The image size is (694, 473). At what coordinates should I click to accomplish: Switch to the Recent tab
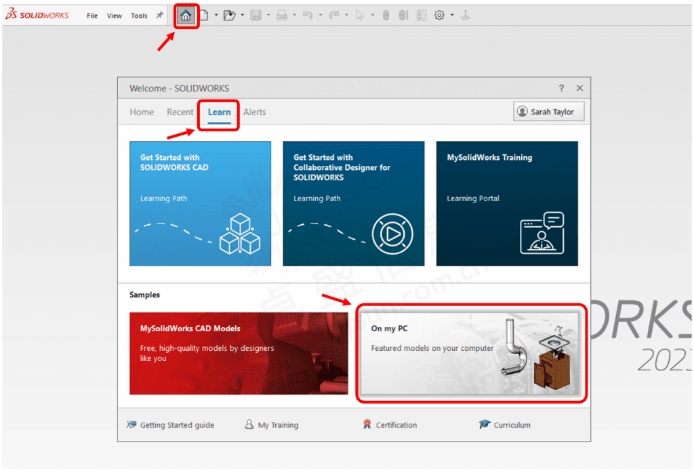pyautogui.click(x=180, y=112)
